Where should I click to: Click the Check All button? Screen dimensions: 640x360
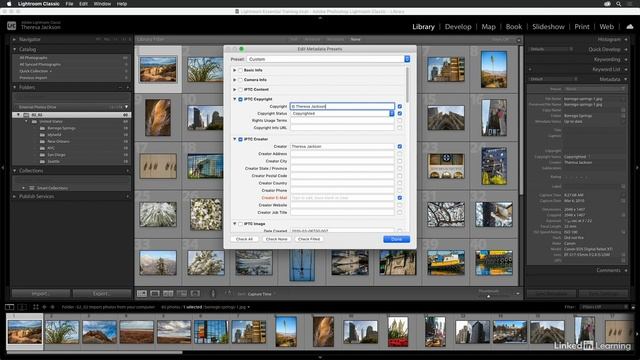point(244,239)
